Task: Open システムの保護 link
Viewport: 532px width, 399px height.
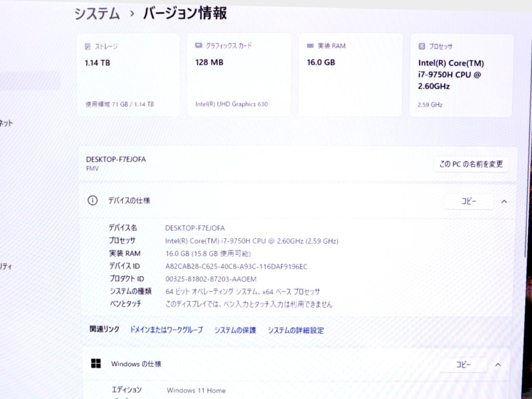Action: (x=235, y=330)
